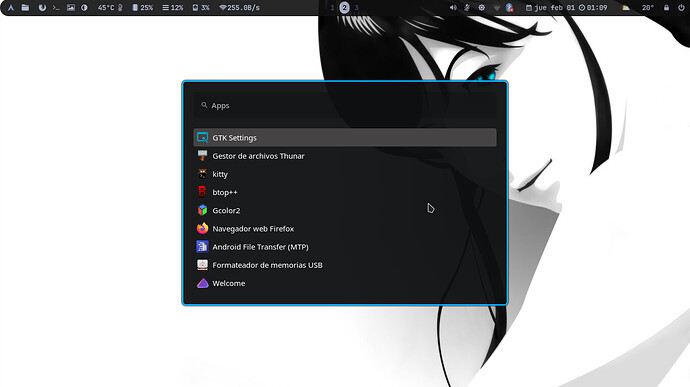Launch Gestor de archivos Thunar
The height and width of the screenshot is (387, 690).
pos(345,156)
